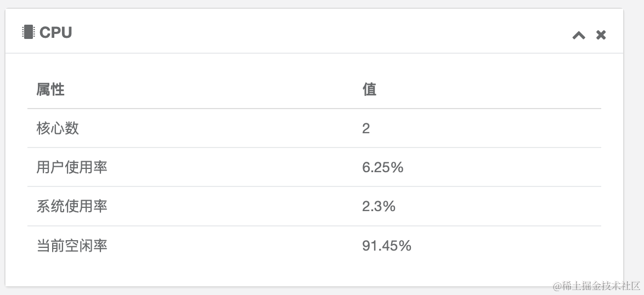
Task: Close the CPU panel
Action: click(x=601, y=35)
